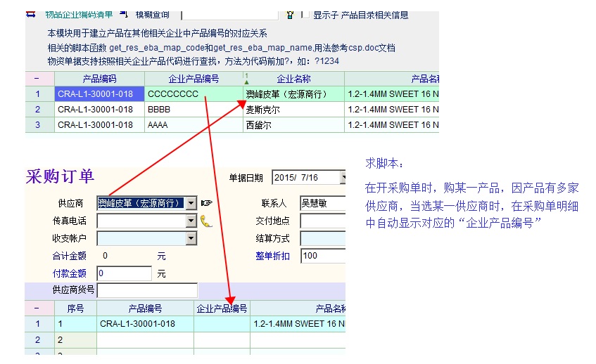Click the 单据日期 date field
Screen dimensions: 596x364
[306, 178]
